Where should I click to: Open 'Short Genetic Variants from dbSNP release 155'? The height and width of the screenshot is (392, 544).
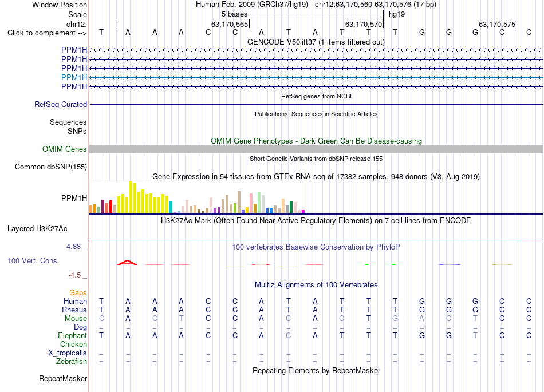tap(316, 159)
